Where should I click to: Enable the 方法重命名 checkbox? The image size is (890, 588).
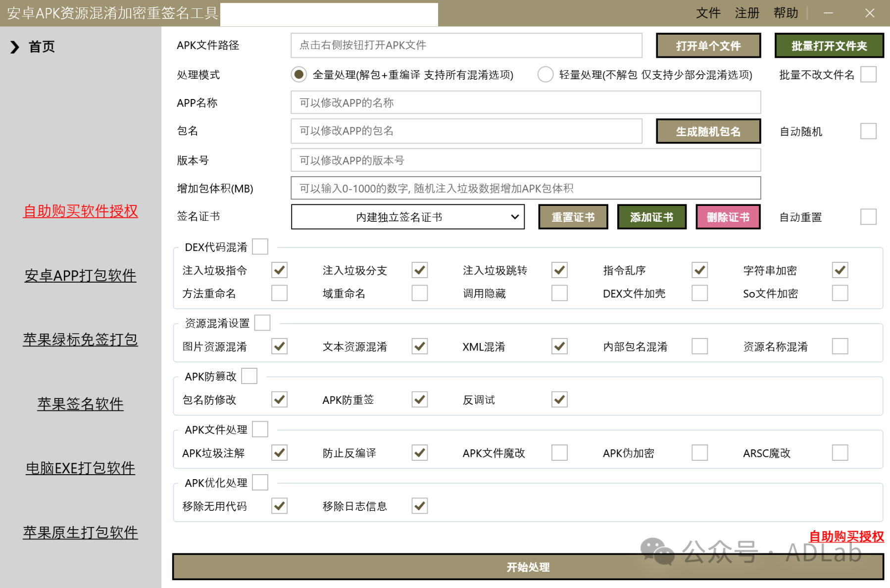(279, 293)
